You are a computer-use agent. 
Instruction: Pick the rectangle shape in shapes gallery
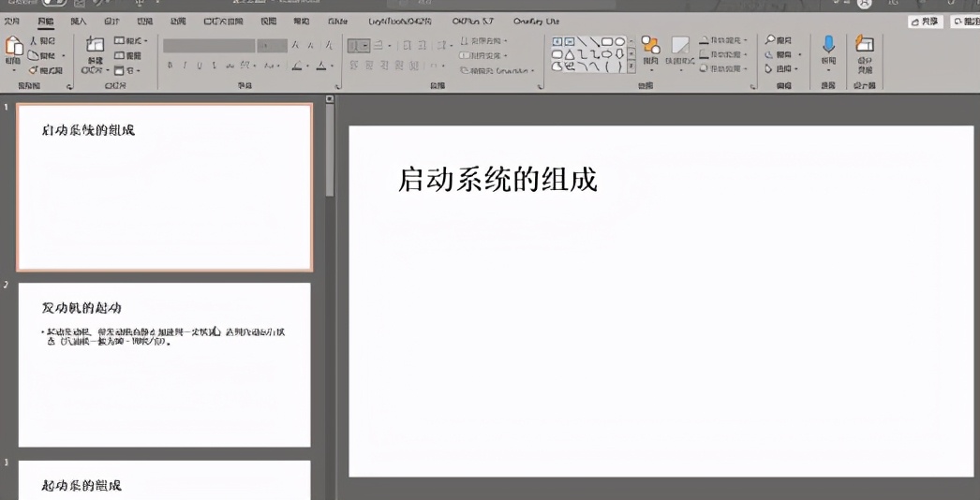click(607, 41)
